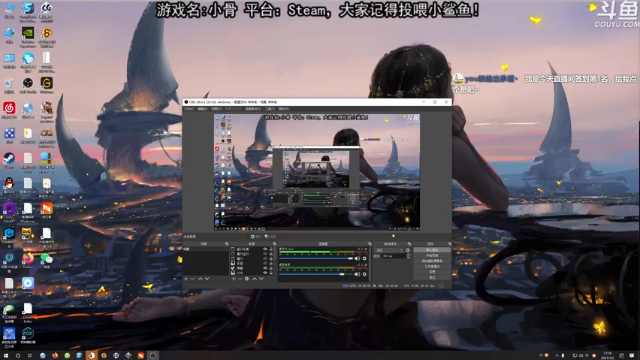Viewport: 640px width, 360px height.
Task: Open OBS Help menu
Action: tap(284, 109)
